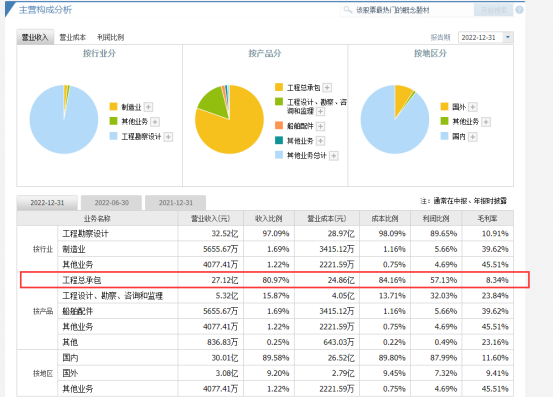Image resolution: width=554 pixels, height=397 pixels.
Task: Click the 营业成本(元) column header
Action: pos(327,219)
